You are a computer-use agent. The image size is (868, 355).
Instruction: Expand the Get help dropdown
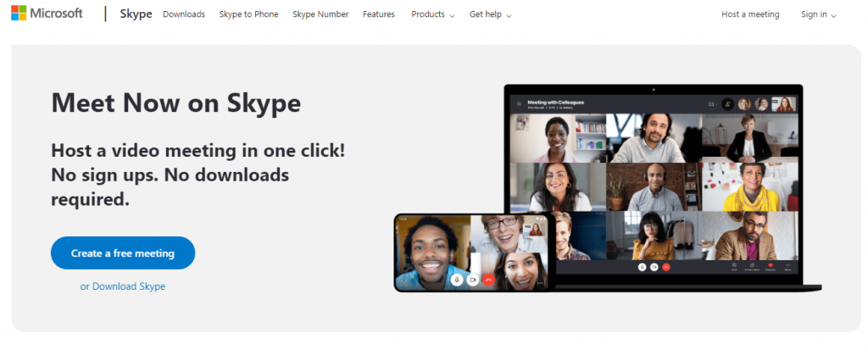491,14
